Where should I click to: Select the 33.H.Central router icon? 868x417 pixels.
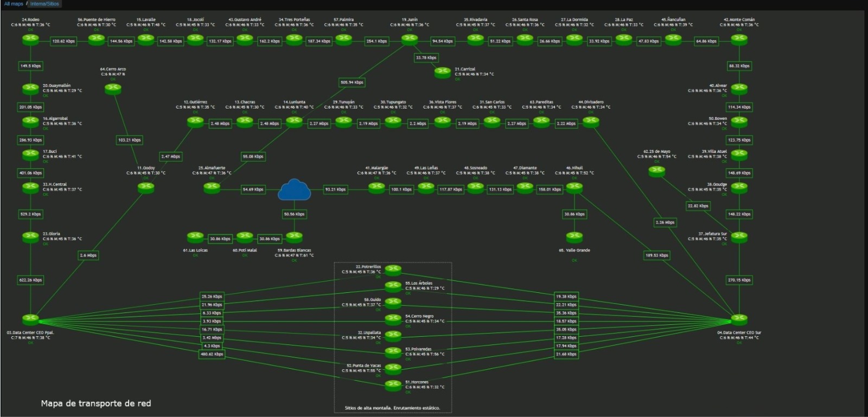pyautogui.click(x=30, y=188)
